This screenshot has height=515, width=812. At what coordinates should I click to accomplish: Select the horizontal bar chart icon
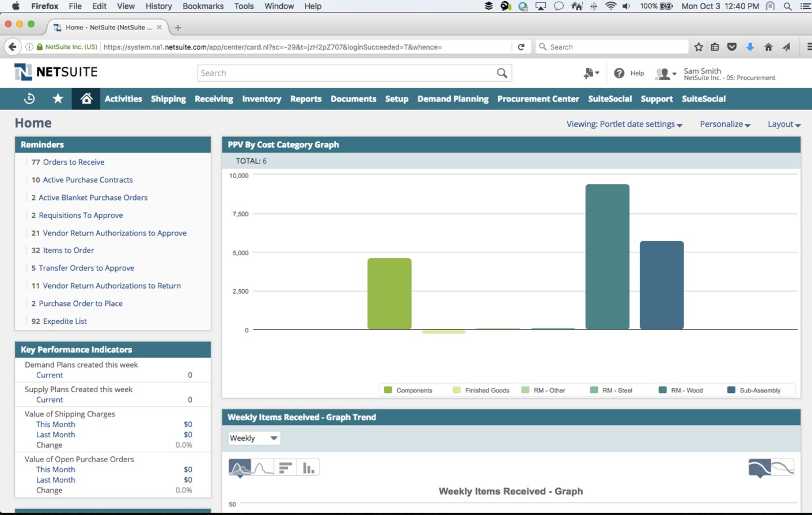(x=286, y=468)
